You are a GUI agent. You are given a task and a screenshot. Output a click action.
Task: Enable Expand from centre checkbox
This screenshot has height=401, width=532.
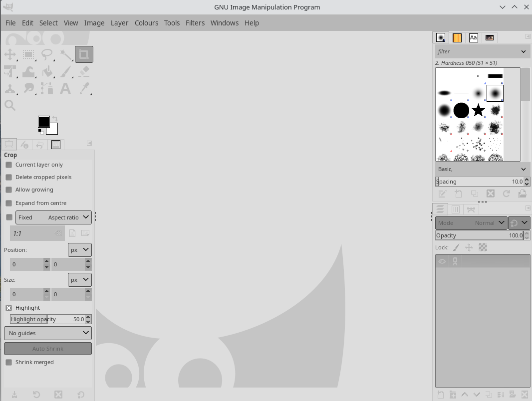pos(9,203)
